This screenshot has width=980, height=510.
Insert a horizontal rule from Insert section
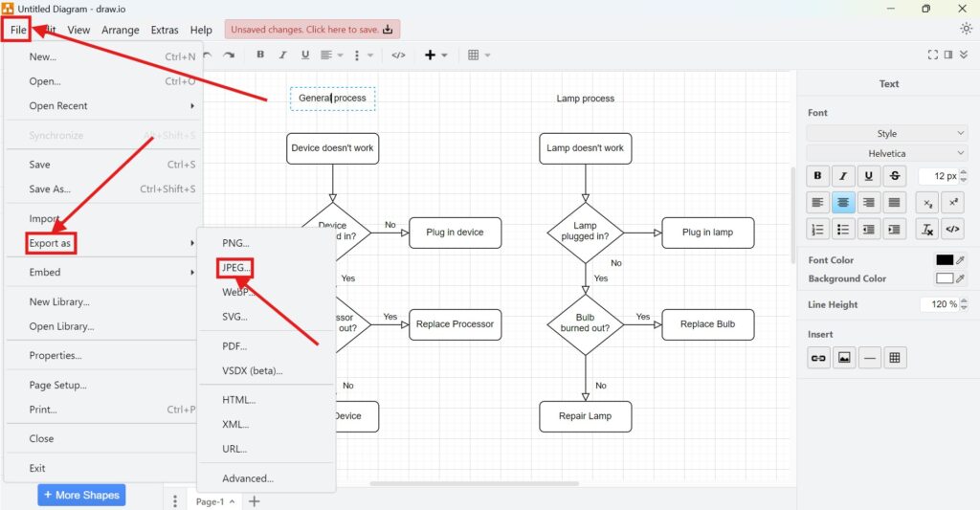coord(869,358)
